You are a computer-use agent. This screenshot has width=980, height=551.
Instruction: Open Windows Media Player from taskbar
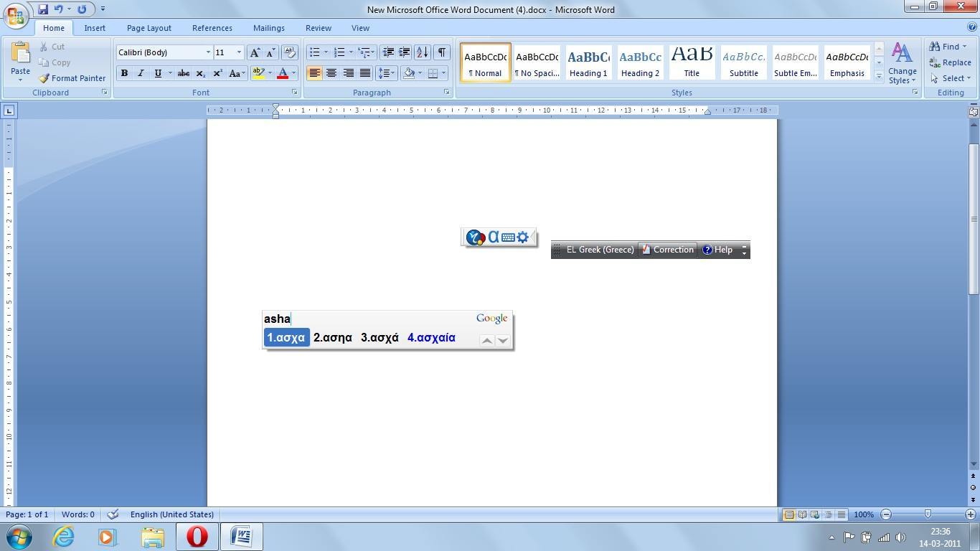[108, 537]
